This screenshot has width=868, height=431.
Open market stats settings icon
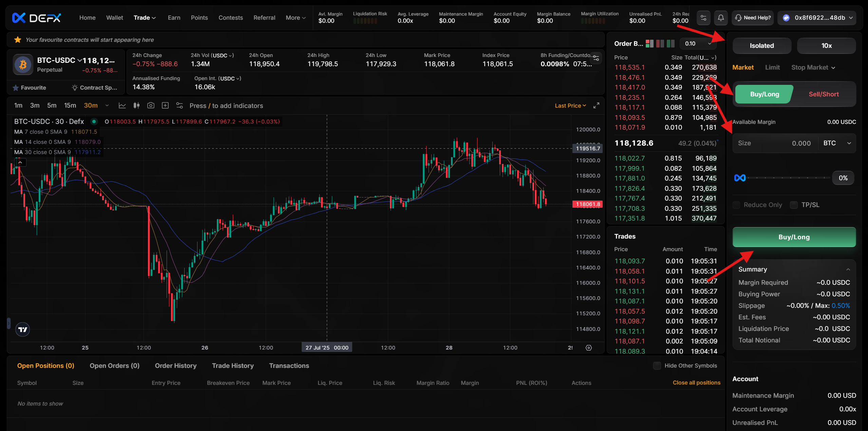coord(596,59)
